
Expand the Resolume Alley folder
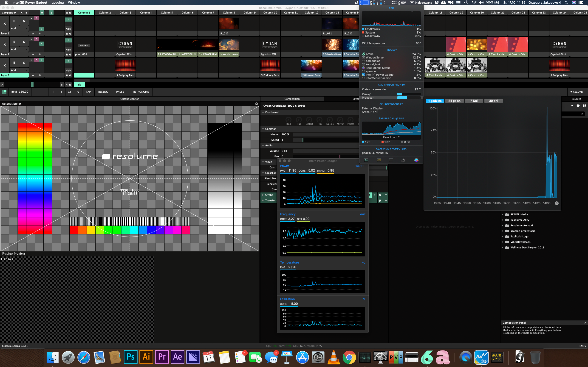point(503,220)
